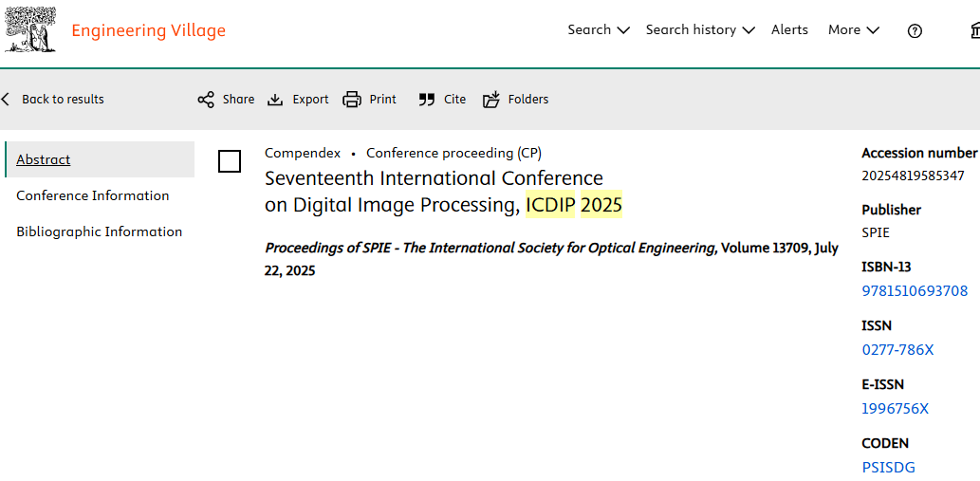Viewport: 980px width, 481px height.
Task: Select the record checkbox beside the title
Action: pos(230,161)
